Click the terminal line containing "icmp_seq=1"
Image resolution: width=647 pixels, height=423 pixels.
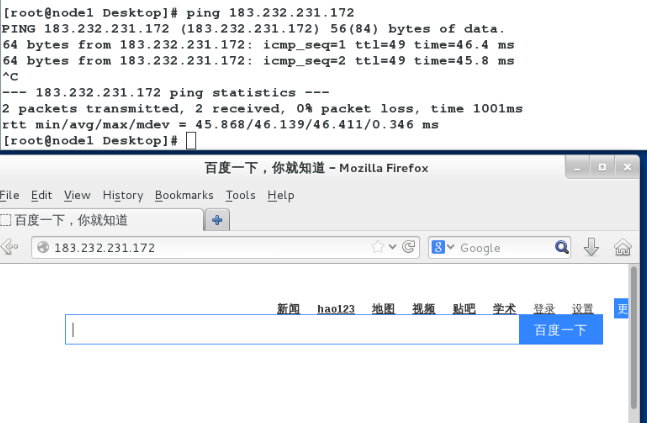258,45
